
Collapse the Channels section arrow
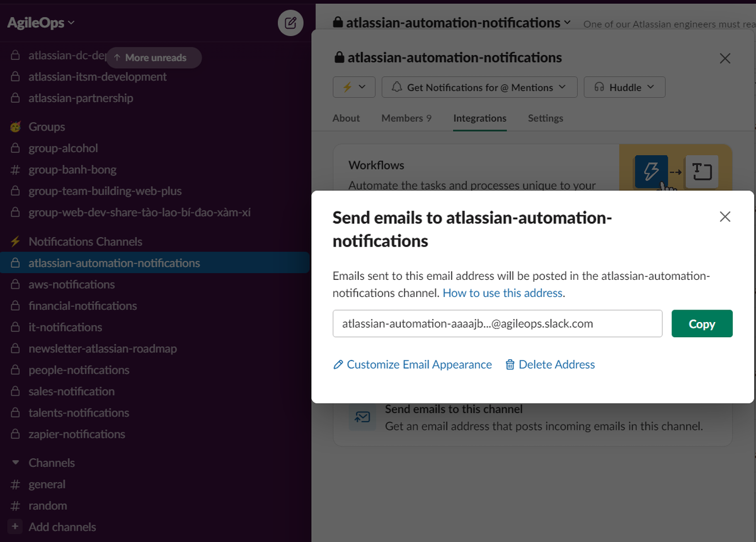pos(15,463)
